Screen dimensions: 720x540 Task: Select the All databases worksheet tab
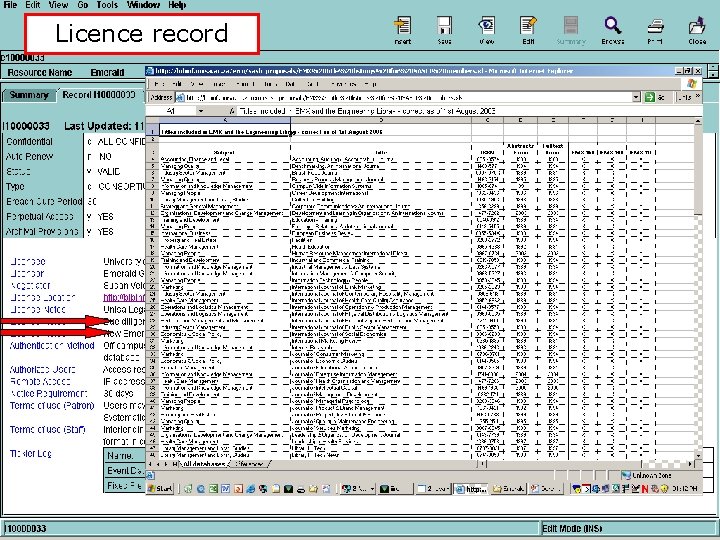205,464
